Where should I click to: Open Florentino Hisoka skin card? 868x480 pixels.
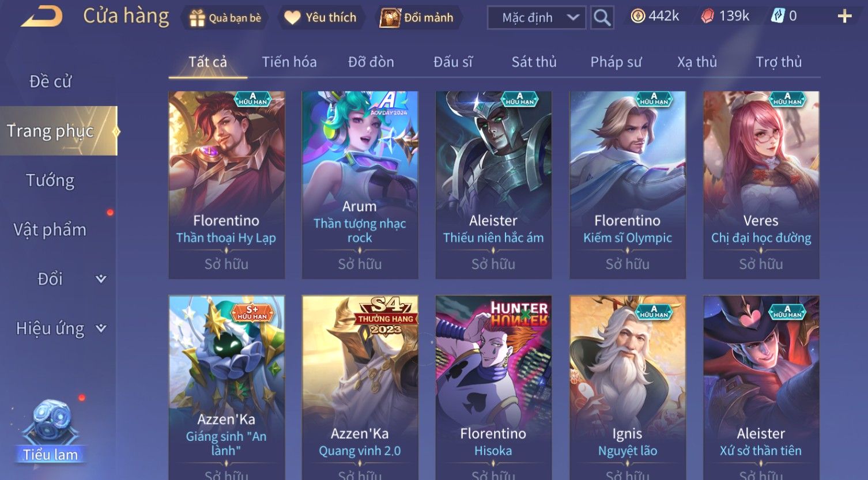493,387
